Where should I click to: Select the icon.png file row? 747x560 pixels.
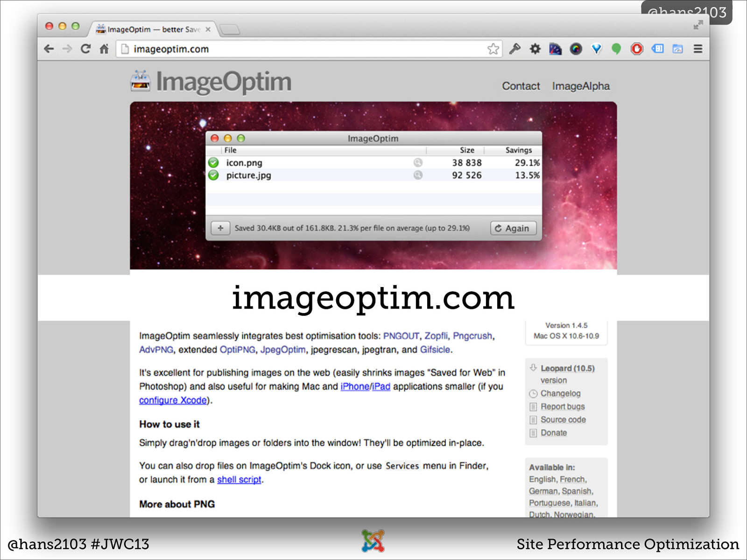pyautogui.click(x=373, y=162)
